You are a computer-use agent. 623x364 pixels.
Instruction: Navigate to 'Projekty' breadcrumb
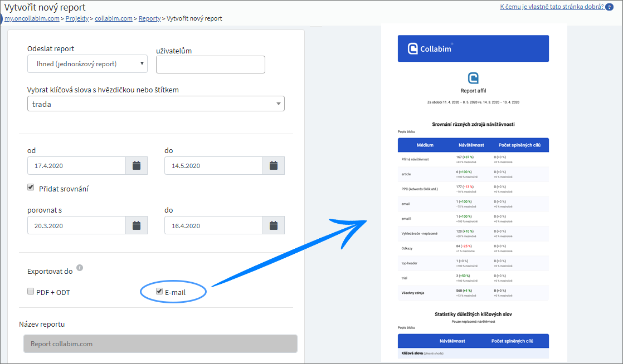pos(77,18)
